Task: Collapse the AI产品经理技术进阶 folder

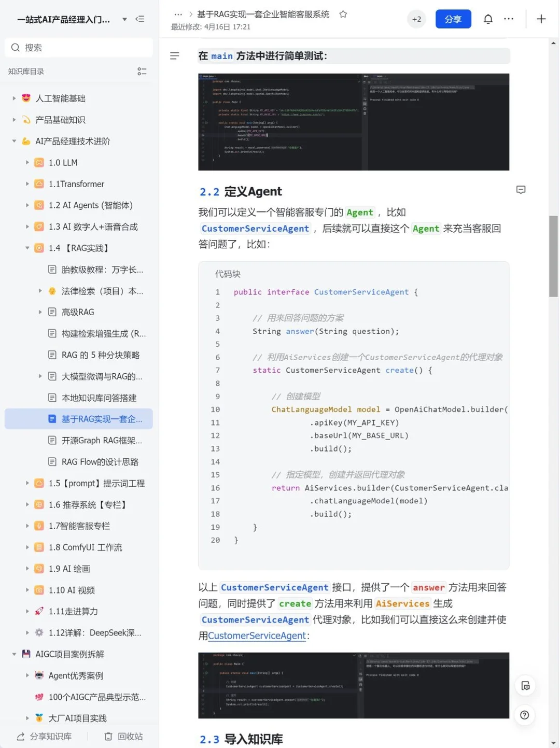Action: (x=14, y=141)
